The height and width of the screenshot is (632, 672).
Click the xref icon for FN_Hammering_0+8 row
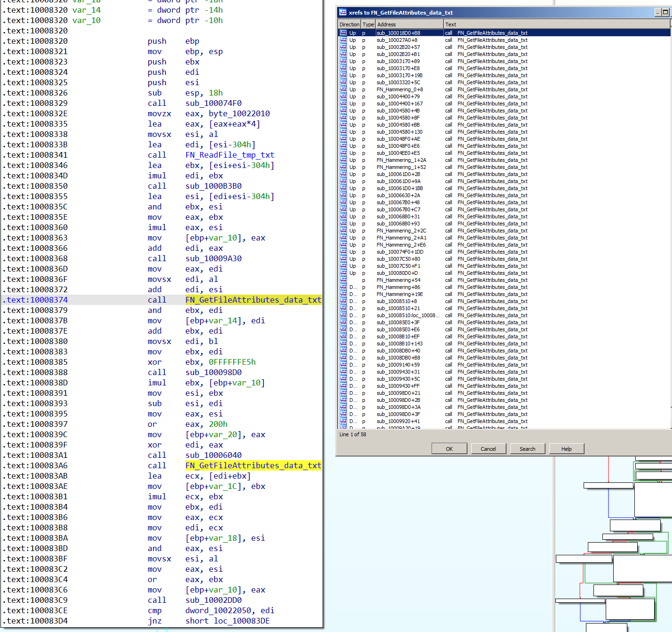[343, 89]
